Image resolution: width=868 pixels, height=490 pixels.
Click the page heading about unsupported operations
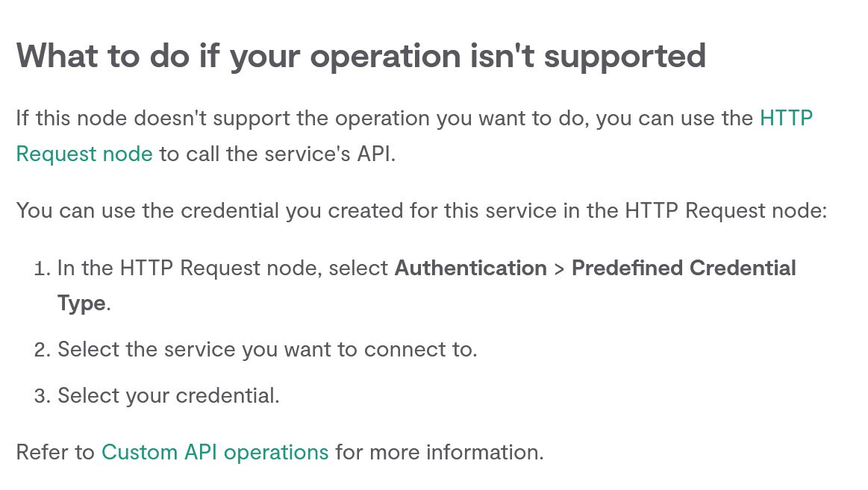coord(361,57)
